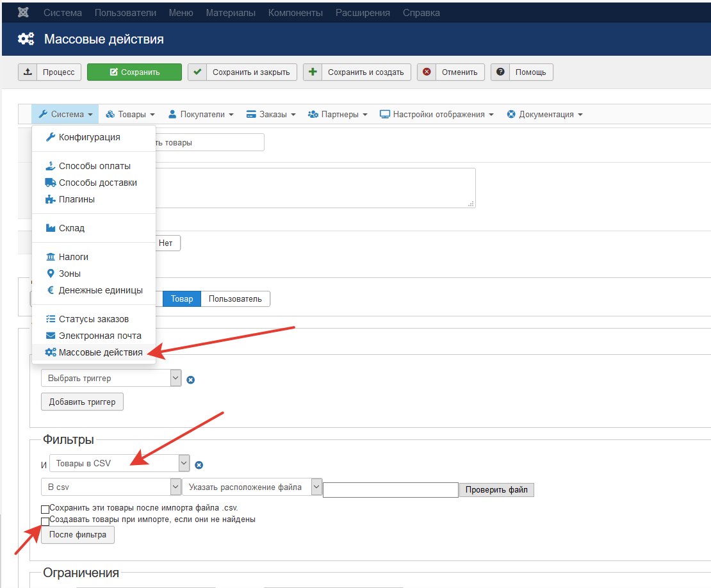Click the factory icon for Склад

(51, 228)
